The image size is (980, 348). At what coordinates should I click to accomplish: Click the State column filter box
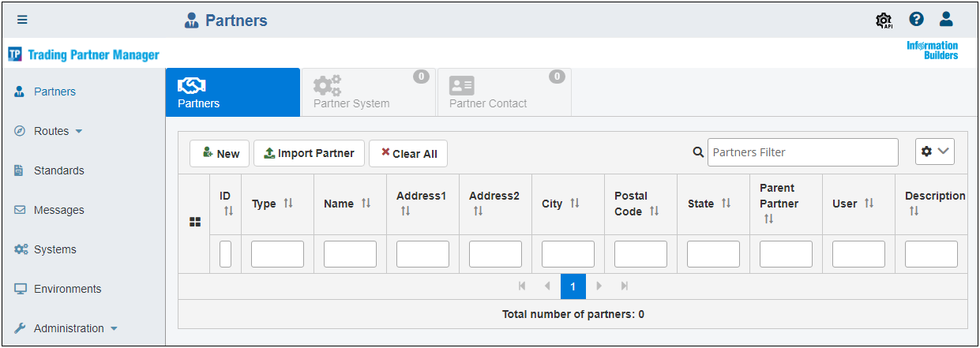713,254
